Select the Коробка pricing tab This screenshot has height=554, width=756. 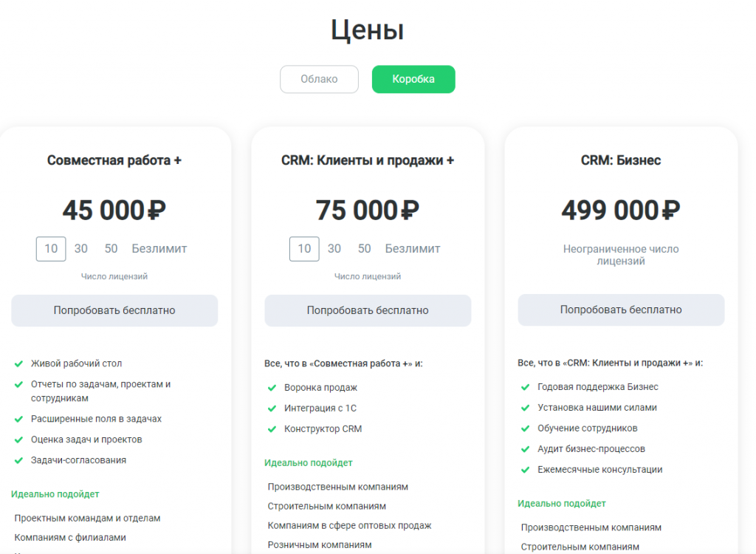pyautogui.click(x=413, y=79)
